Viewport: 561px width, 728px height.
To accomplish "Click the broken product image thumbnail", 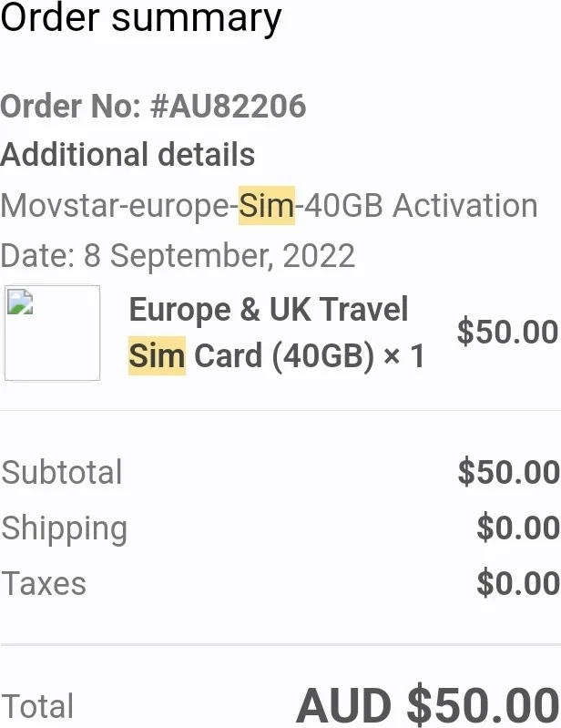I will pos(52,333).
